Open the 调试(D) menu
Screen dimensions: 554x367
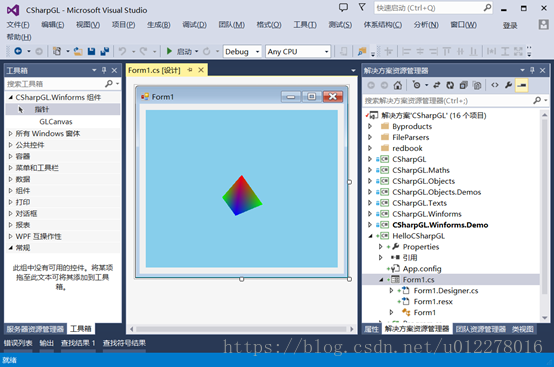pyautogui.click(x=194, y=25)
